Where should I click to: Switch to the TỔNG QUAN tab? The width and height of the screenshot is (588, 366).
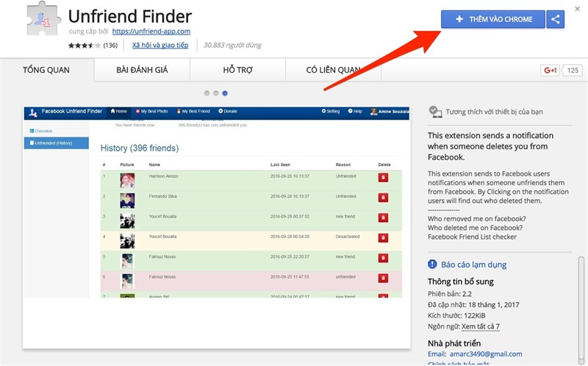[46, 70]
